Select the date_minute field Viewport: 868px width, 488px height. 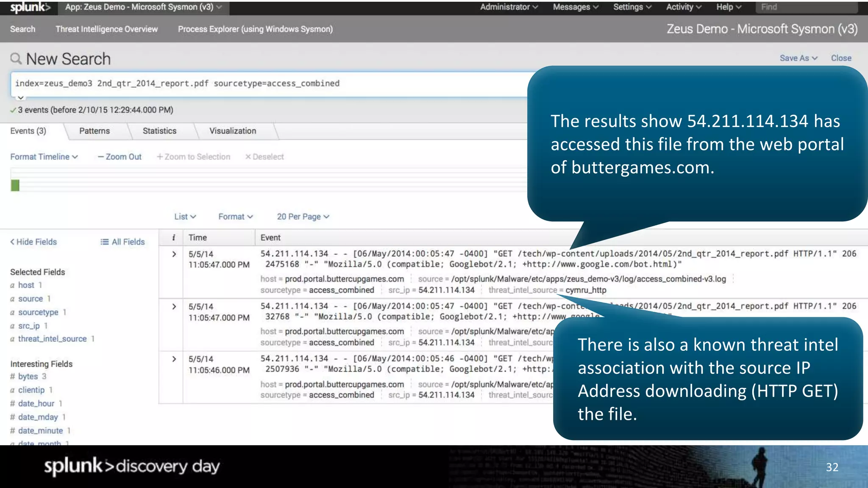(40, 430)
